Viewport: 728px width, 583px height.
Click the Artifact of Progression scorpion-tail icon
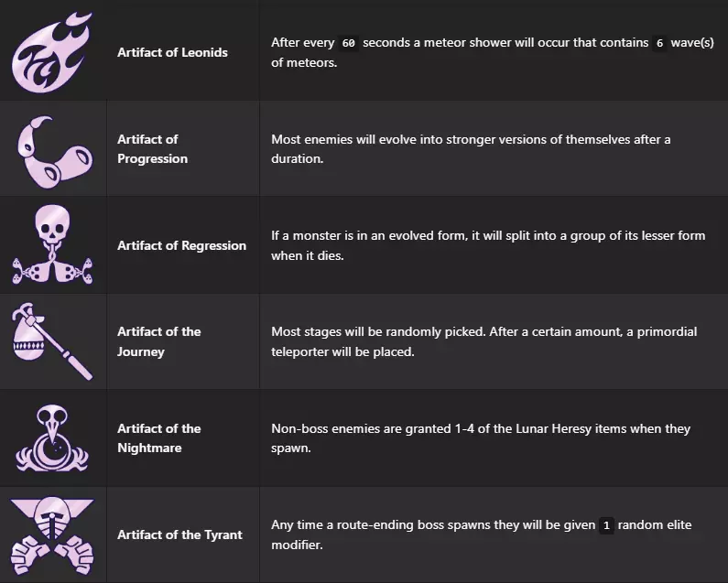[x=53, y=148]
